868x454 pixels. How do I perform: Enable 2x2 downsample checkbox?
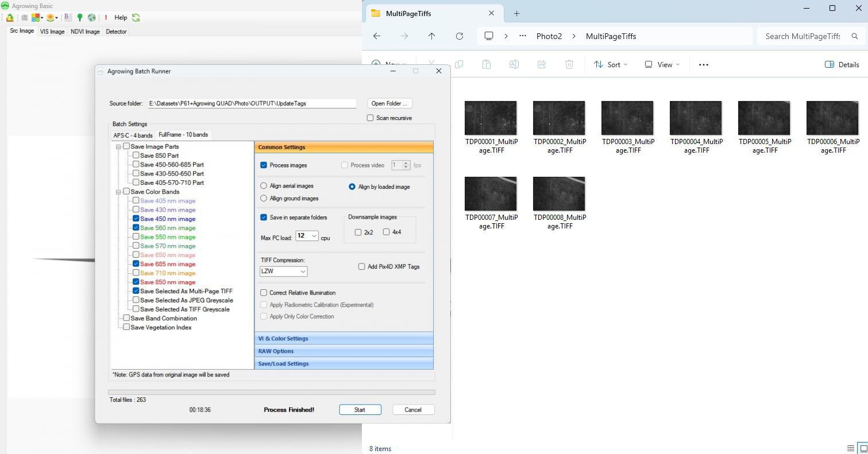coord(358,232)
